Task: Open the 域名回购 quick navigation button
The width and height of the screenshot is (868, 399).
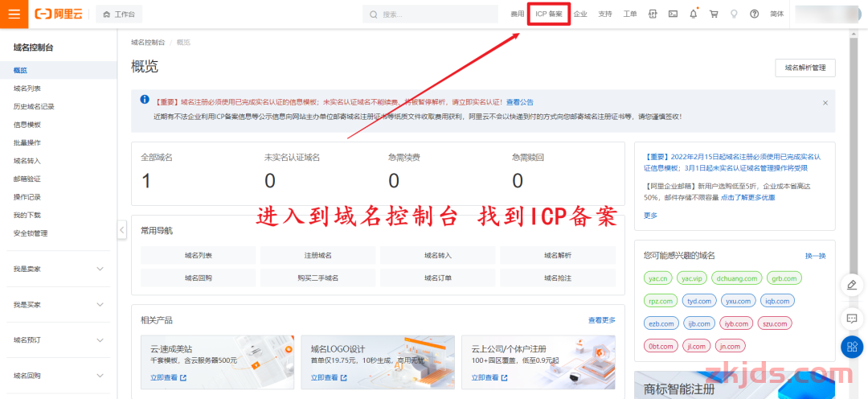Action: (199, 278)
